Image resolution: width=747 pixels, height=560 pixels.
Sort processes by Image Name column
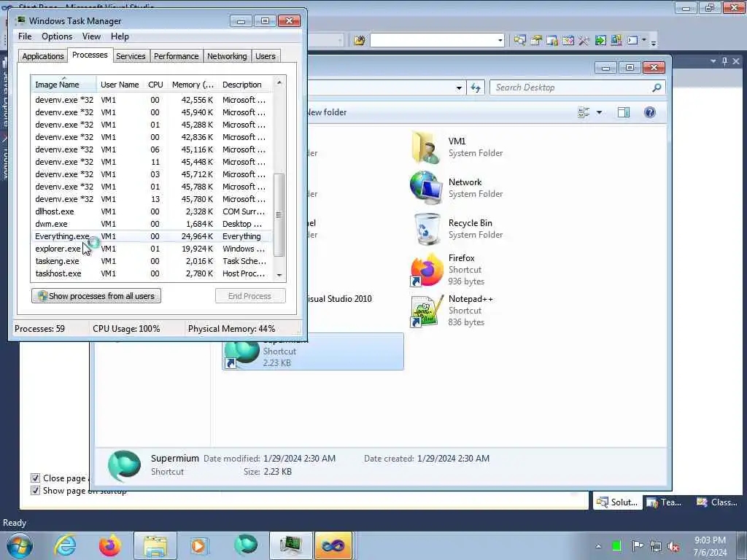pos(64,85)
